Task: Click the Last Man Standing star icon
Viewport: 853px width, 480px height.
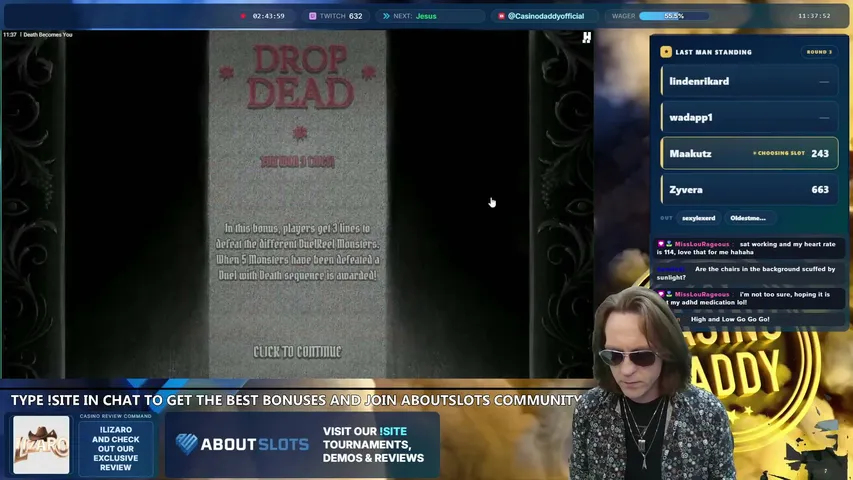Action: [666, 52]
